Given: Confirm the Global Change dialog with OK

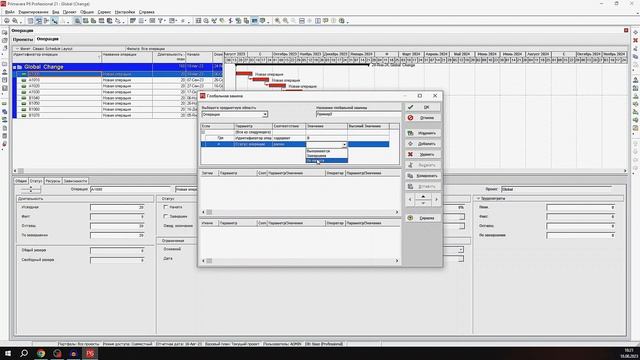Looking at the screenshot, I should click(x=423, y=107).
